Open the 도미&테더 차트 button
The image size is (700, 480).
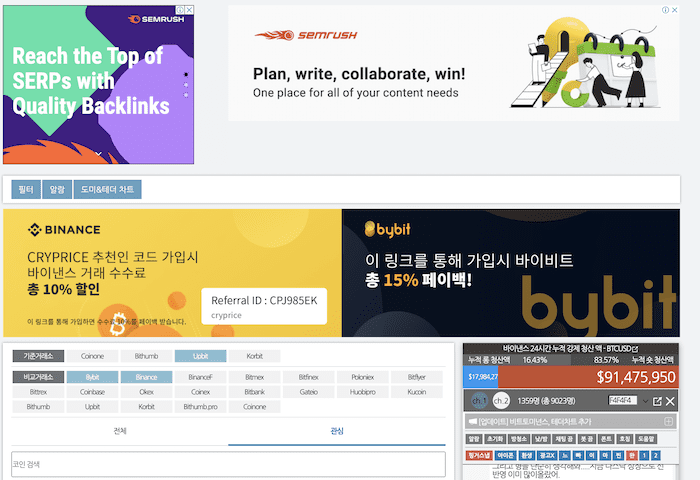(x=107, y=189)
